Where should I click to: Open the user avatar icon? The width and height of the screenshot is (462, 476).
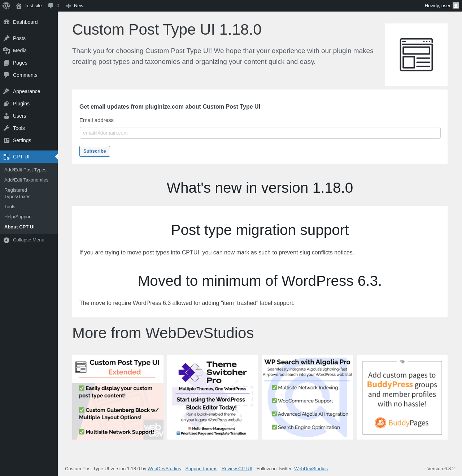click(456, 6)
